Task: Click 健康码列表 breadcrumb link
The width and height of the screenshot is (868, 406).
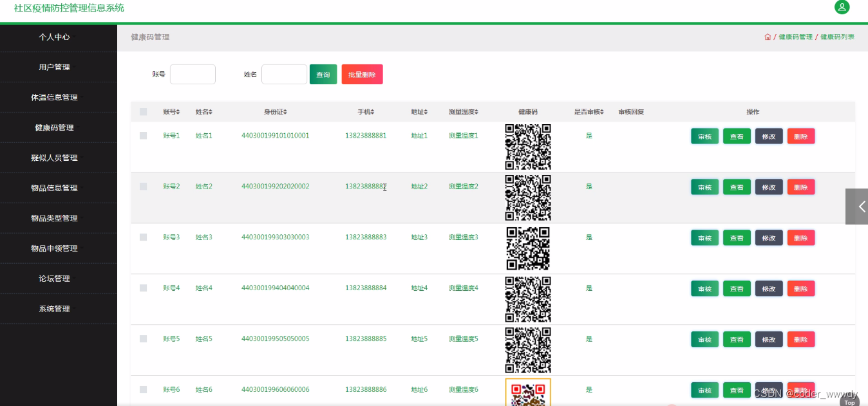Action: (x=837, y=37)
